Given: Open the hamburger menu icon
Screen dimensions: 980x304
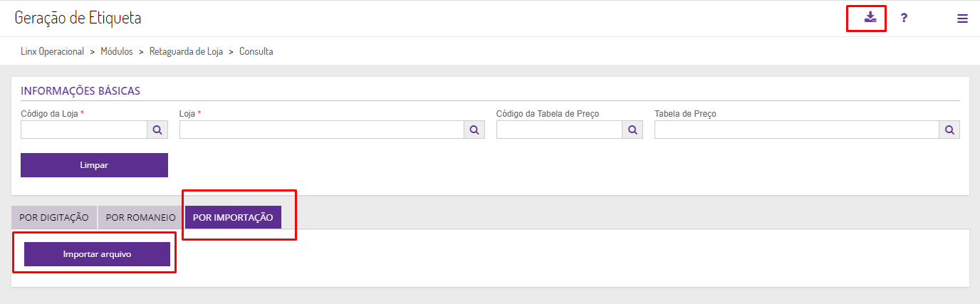Looking at the screenshot, I should point(962,19).
